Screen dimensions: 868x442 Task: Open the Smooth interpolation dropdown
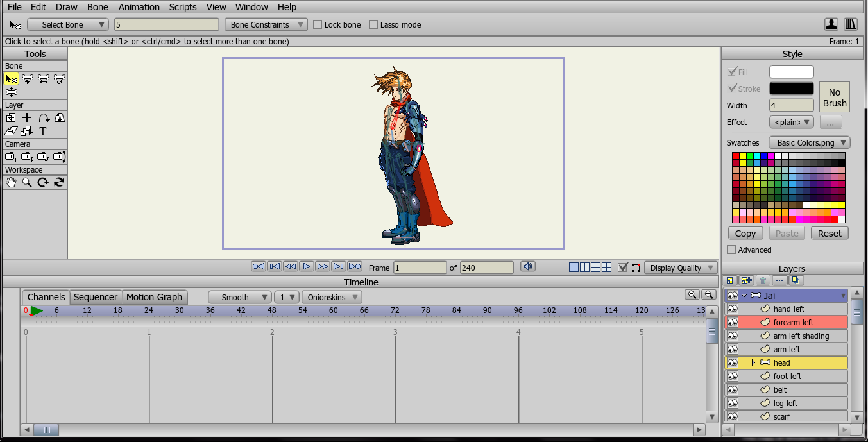click(240, 297)
